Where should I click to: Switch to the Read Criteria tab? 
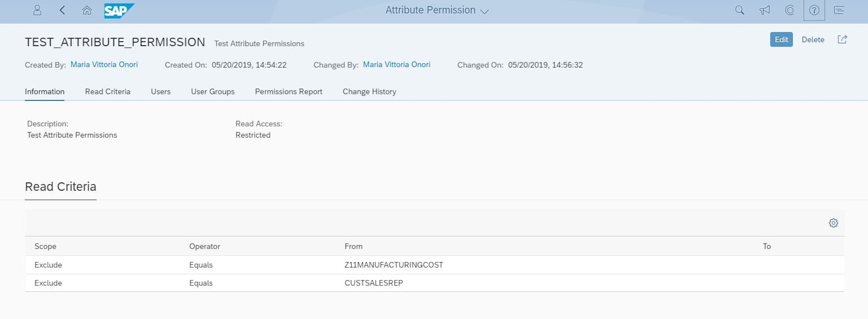coord(108,91)
